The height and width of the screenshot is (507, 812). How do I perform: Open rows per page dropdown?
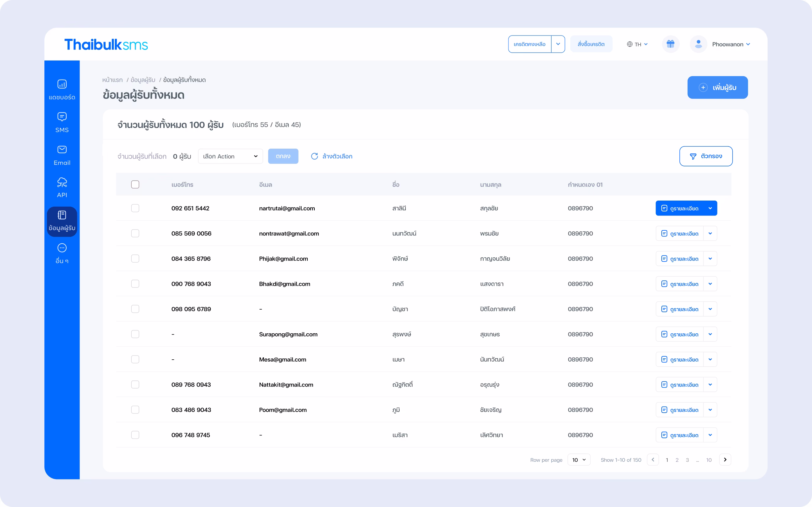579,460
